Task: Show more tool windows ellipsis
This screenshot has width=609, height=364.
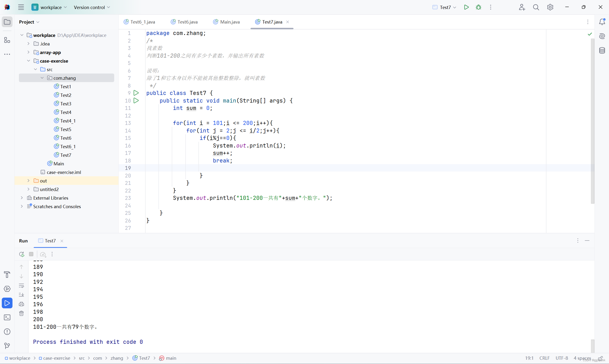Action: (x=7, y=54)
